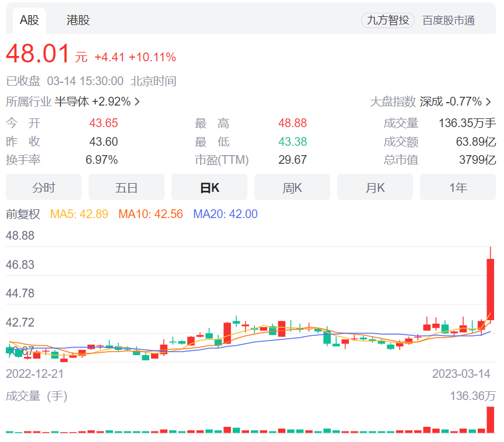Select the A股 tab
Image resolution: width=504 pixels, height=442 pixels.
click(x=28, y=19)
